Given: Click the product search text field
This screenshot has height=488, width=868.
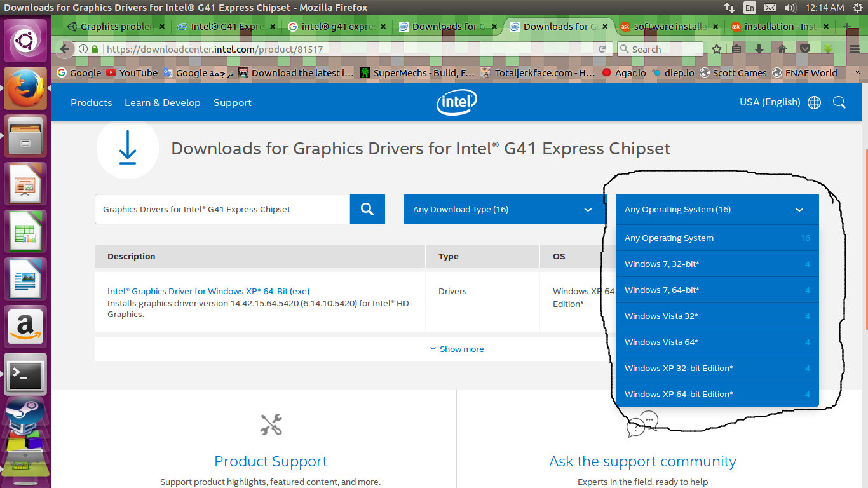Looking at the screenshot, I should tap(222, 209).
